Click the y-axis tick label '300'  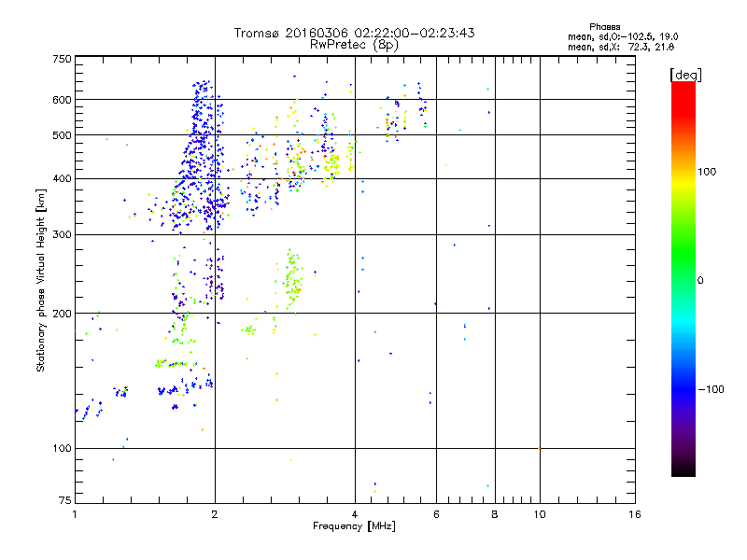coord(62,235)
